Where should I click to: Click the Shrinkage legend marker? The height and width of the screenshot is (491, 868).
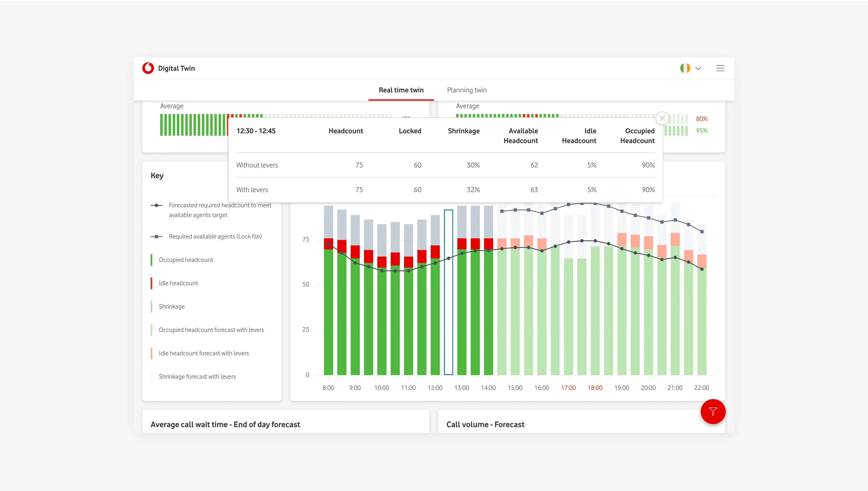point(152,306)
